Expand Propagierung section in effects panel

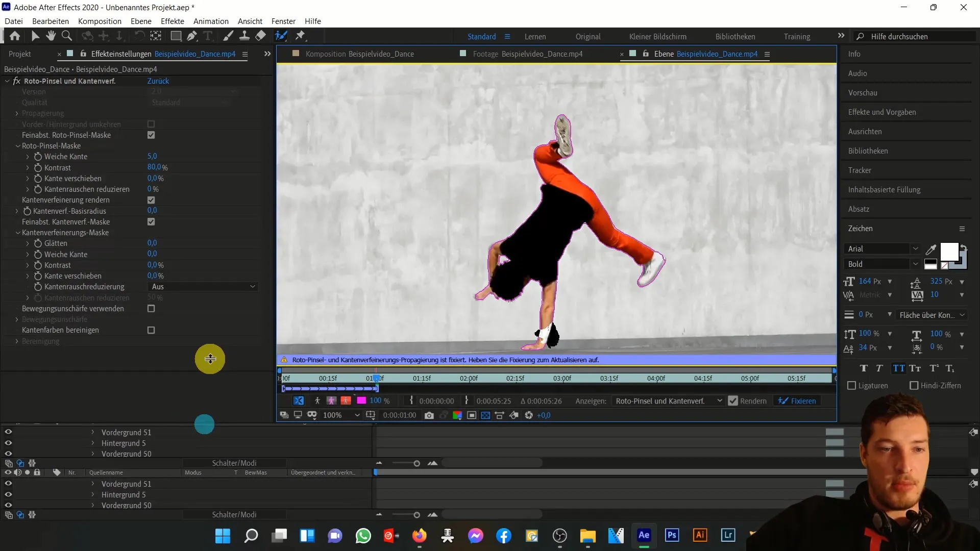tap(16, 113)
